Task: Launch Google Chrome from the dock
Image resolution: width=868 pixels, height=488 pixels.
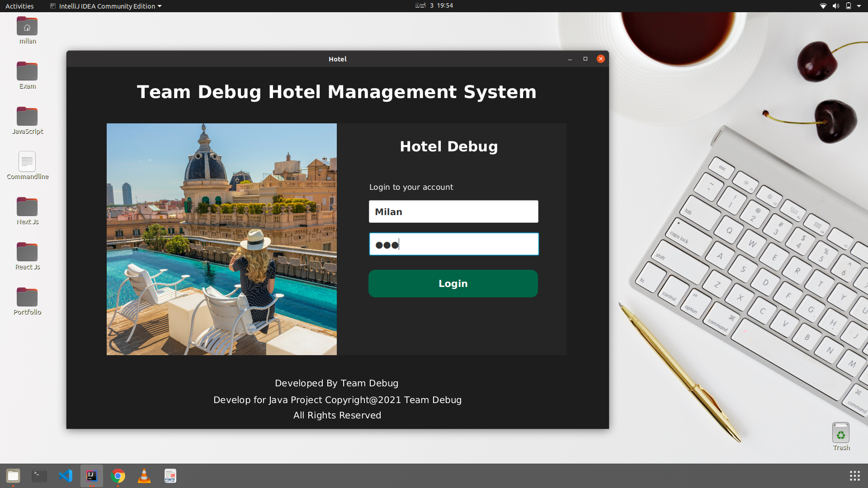Action: [118, 475]
